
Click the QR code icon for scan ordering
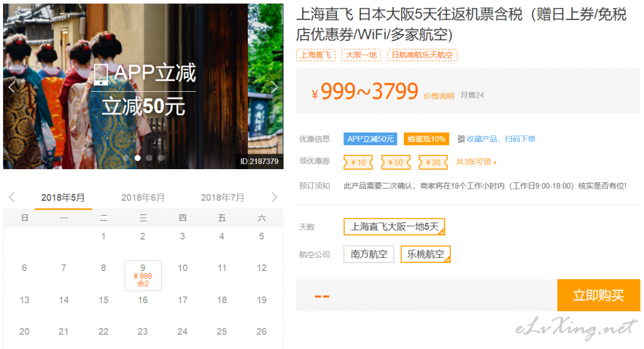461,139
